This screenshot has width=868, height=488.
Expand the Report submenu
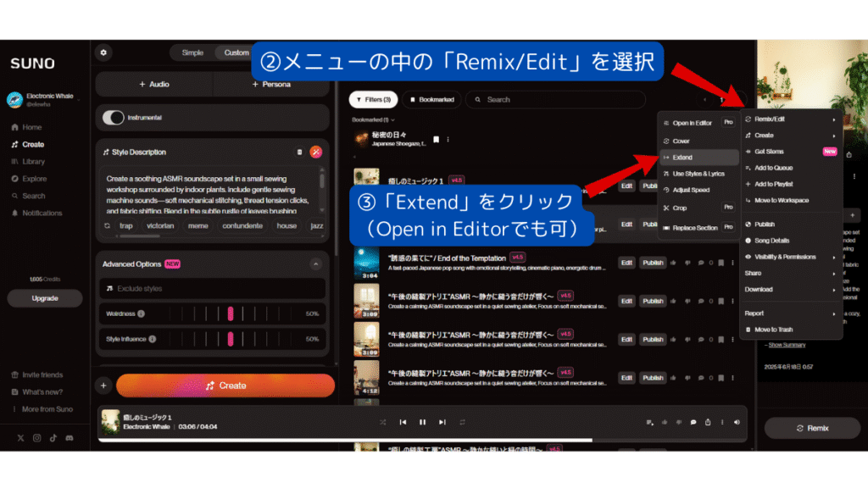791,313
